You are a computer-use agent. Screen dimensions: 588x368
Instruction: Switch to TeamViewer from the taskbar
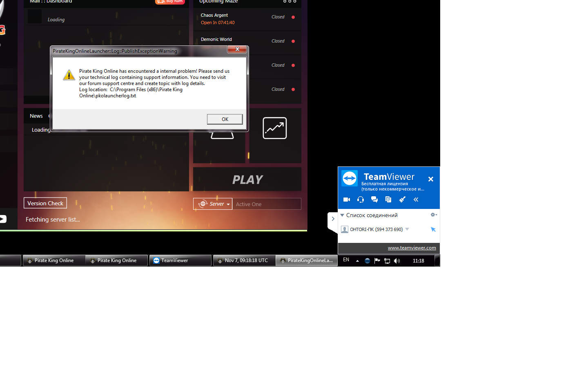pos(180,260)
